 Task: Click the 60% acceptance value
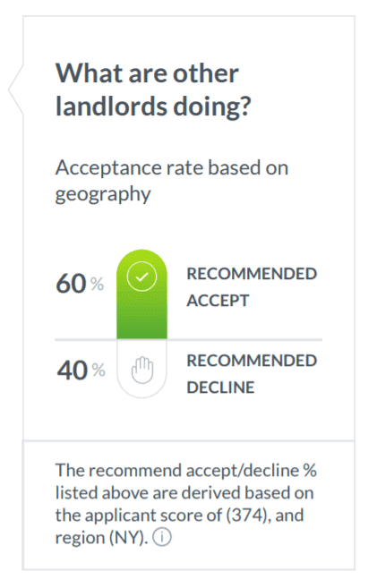coord(80,283)
